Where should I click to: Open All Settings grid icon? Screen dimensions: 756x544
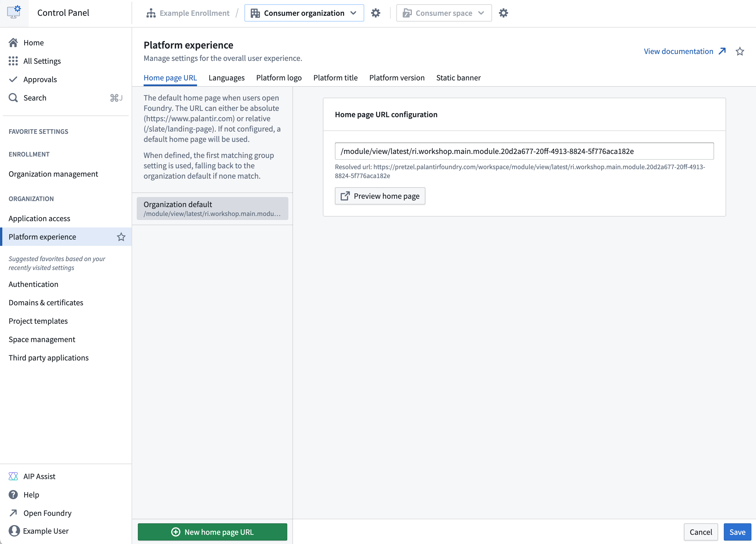click(13, 61)
